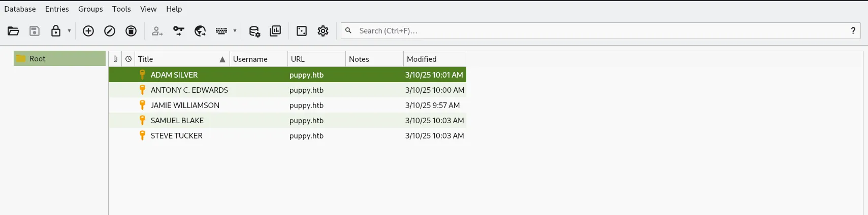Open the Groups menu
868x215 pixels.
click(x=90, y=9)
